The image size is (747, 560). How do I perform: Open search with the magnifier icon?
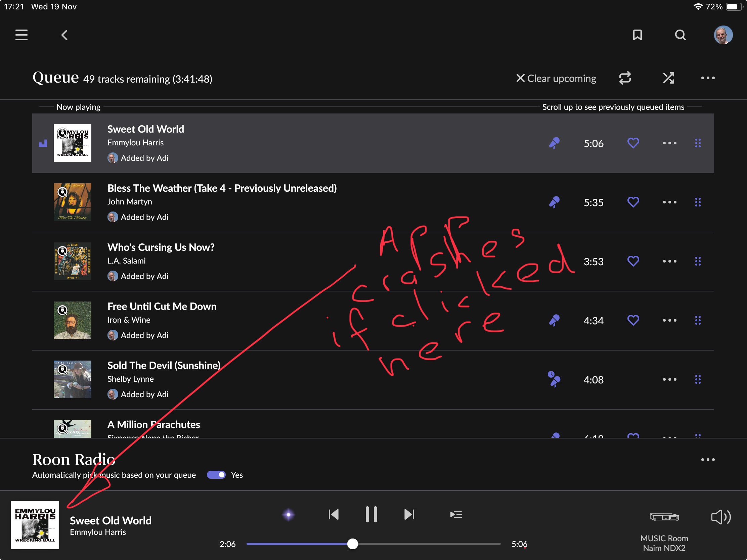click(x=680, y=35)
